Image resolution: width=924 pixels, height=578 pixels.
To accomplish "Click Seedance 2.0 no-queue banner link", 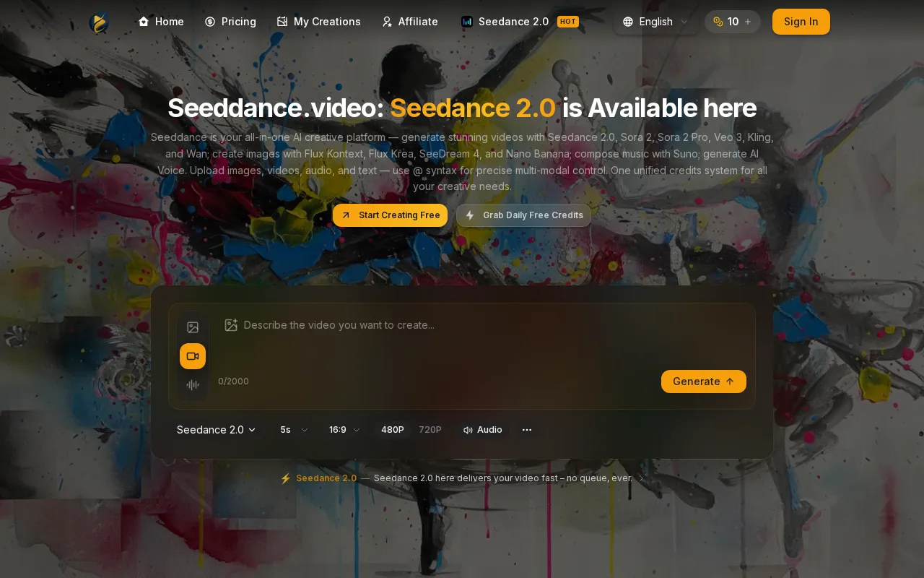I will [462, 478].
